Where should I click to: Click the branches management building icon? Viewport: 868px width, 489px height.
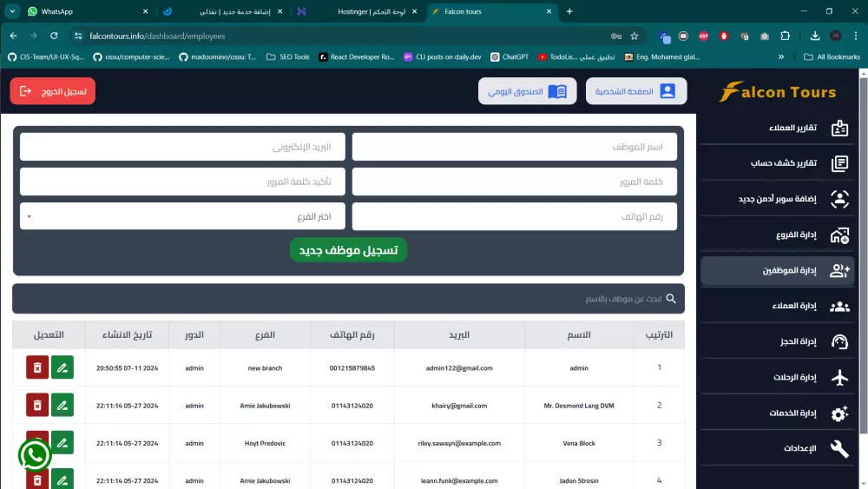pos(839,235)
